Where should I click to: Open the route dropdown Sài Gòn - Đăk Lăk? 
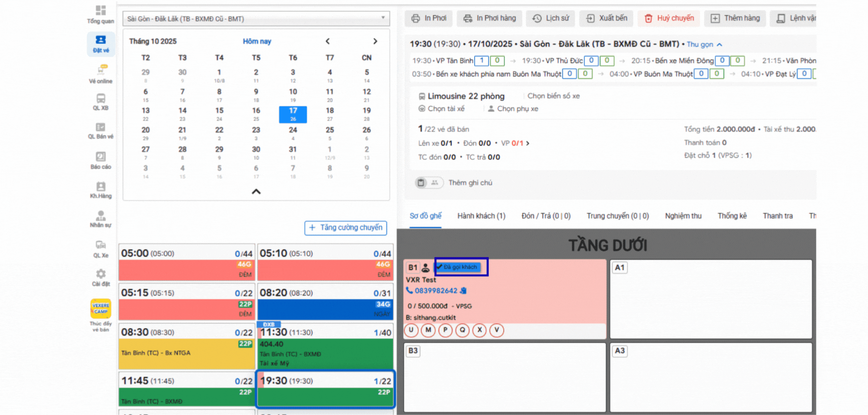click(256, 19)
